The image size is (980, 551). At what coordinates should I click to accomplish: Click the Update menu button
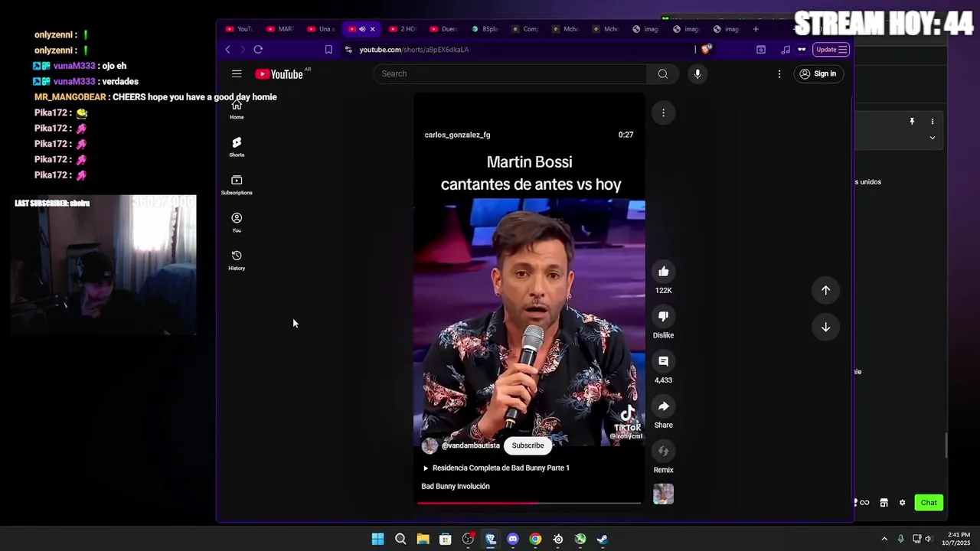pyautogui.click(x=831, y=50)
